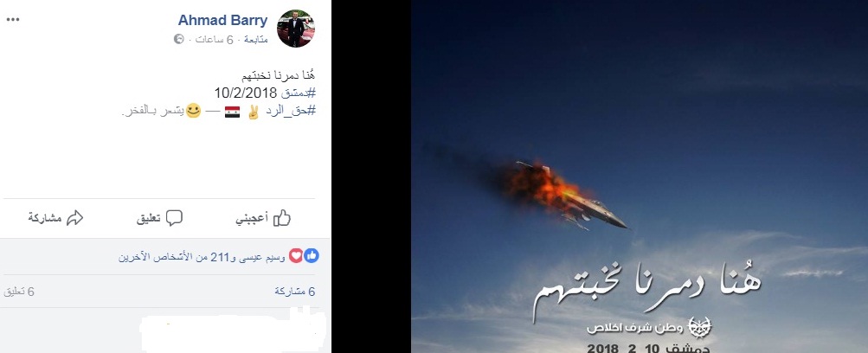Open the #دمشق hashtag

pos(298,93)
